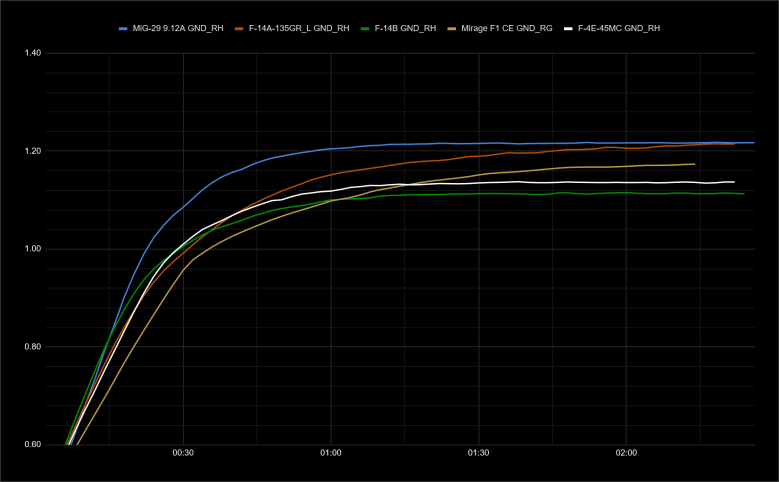Click the blue MiG-29 legend color marker
The image size is (779, 482).
pos(125,29)
